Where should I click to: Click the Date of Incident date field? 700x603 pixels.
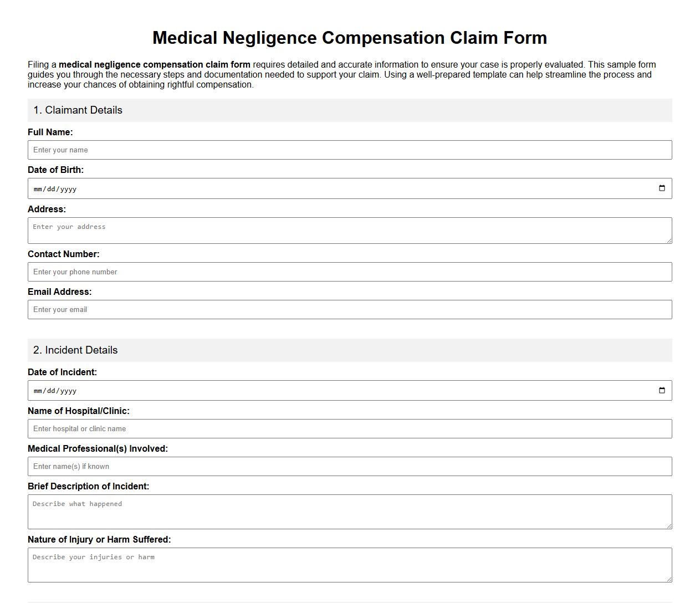222,390
